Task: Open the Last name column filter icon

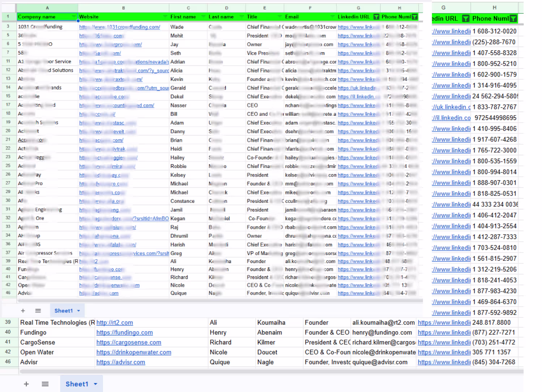Action: coord(241,17)
